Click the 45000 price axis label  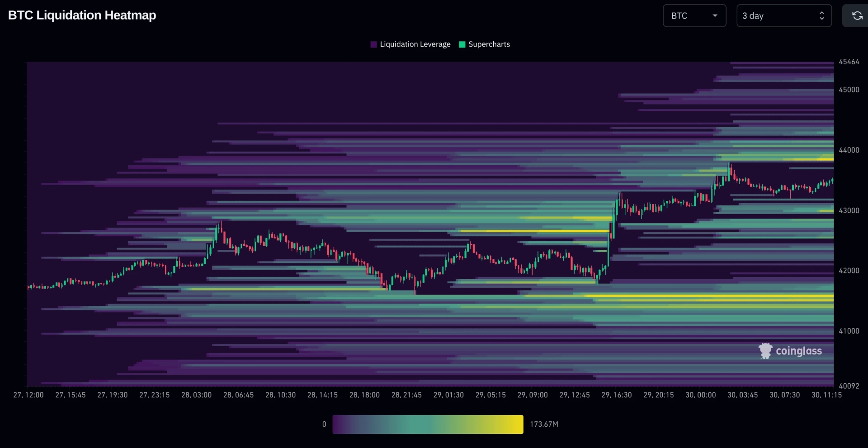(x=849, y=90)
